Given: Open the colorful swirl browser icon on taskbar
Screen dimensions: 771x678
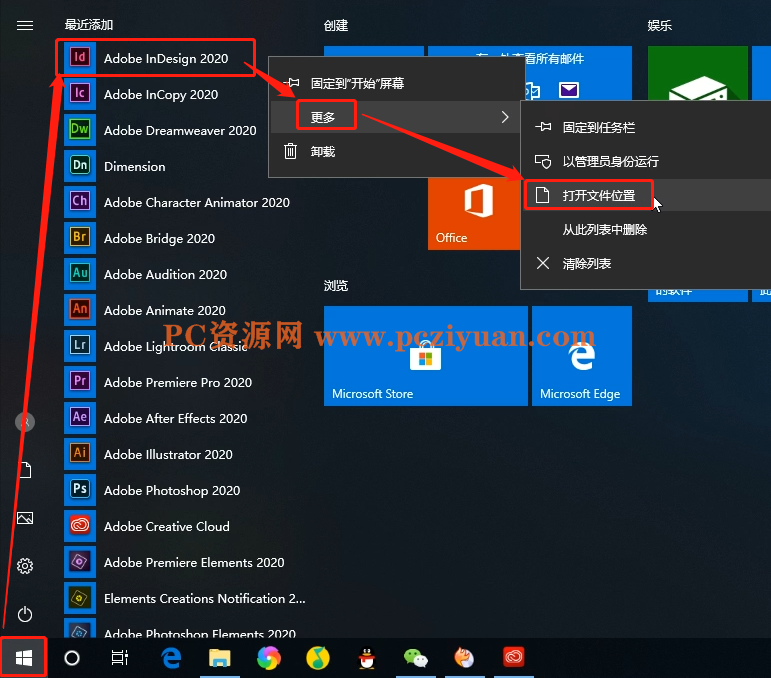Looking at the screenshot, I should click(269, 658).
